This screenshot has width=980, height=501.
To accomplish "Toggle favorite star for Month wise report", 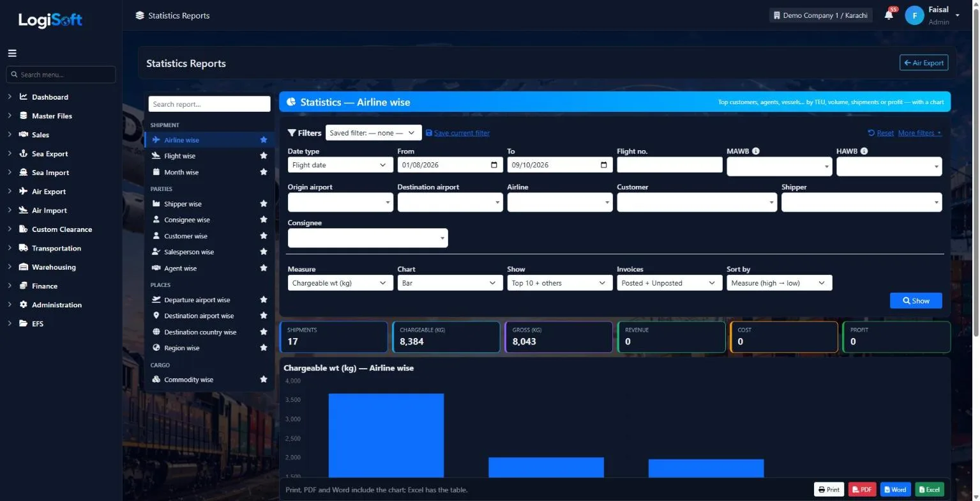I will [264, 172].
